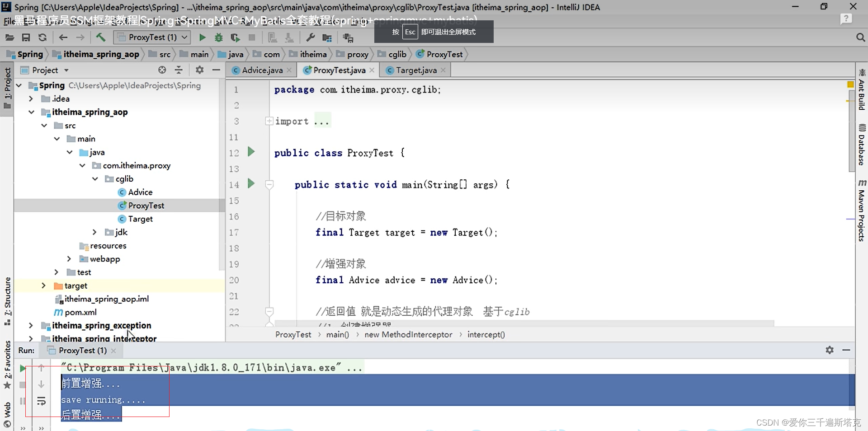Open file with the toolbar Open icon
868x431 pixels.
click(x=9, y=37)
